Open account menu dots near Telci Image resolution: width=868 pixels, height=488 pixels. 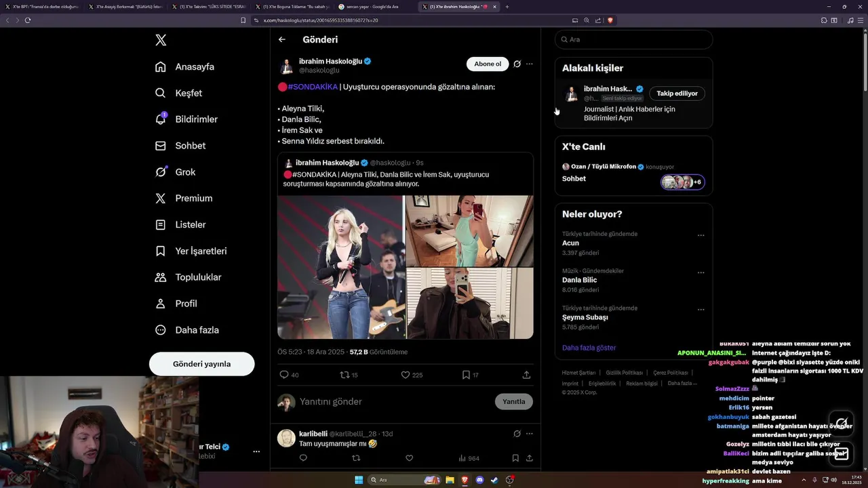coord(256,451)
